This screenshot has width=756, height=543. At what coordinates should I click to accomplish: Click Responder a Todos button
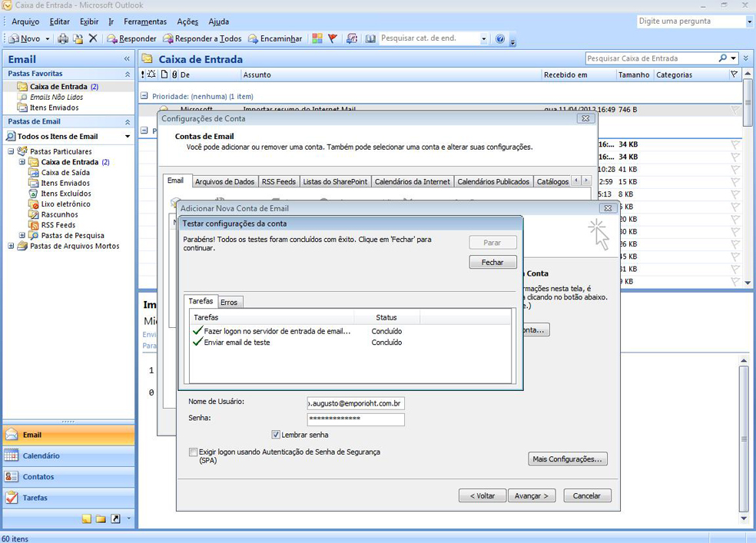click(x=202, y=38)
